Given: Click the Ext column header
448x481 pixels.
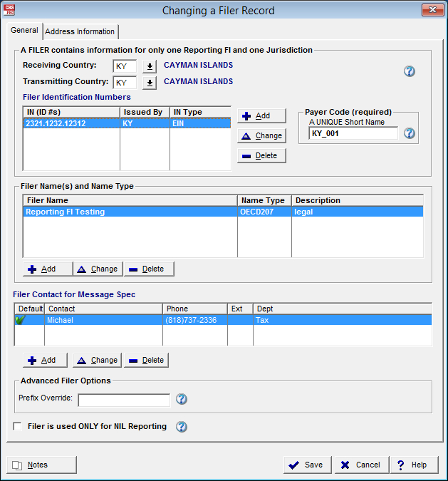Looking at the screenshot, I should tap(241, 309).
